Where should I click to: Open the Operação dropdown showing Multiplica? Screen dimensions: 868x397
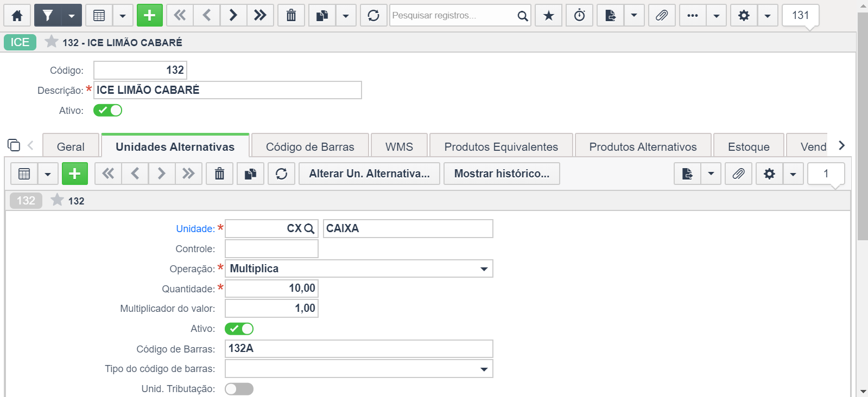[x=359, y=268]
